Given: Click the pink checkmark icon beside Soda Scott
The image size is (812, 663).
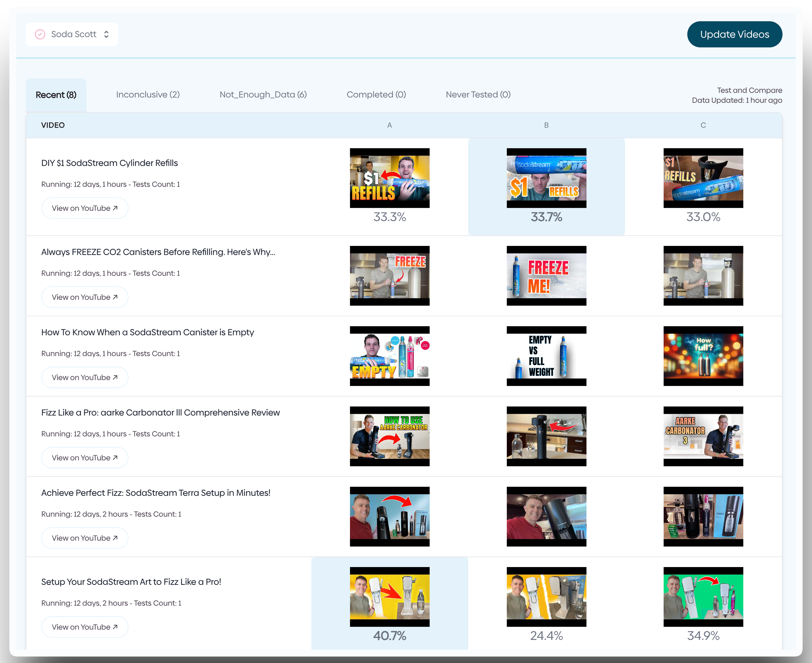Looking at the screenshot, I should click(x=40, y=34).
